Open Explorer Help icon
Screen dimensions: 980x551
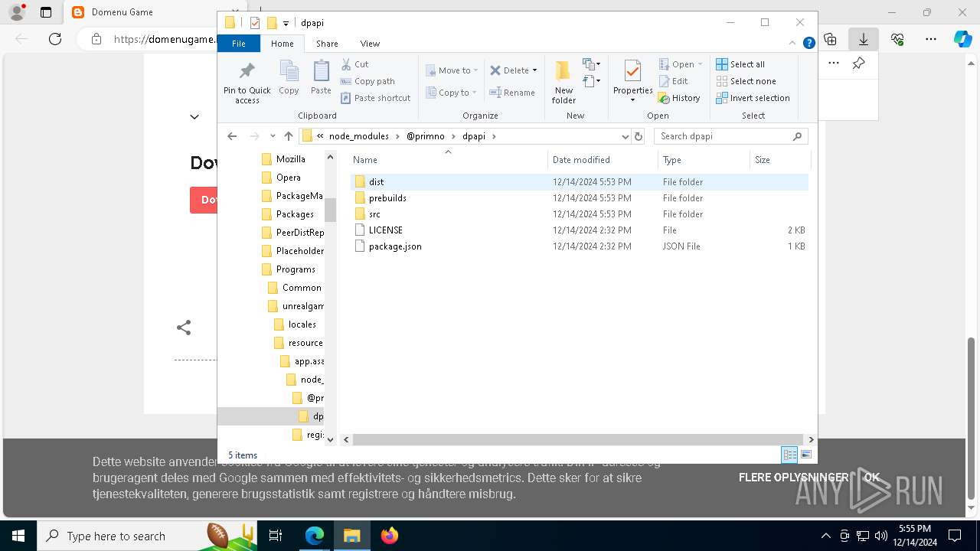(x=808, y=44)
